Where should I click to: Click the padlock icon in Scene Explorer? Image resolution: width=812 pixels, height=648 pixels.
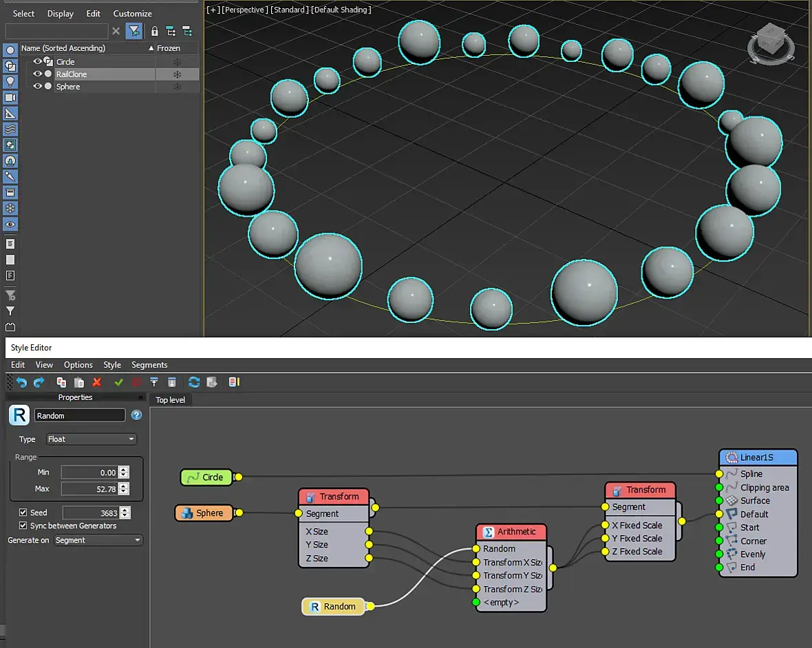tap(154, 31)
